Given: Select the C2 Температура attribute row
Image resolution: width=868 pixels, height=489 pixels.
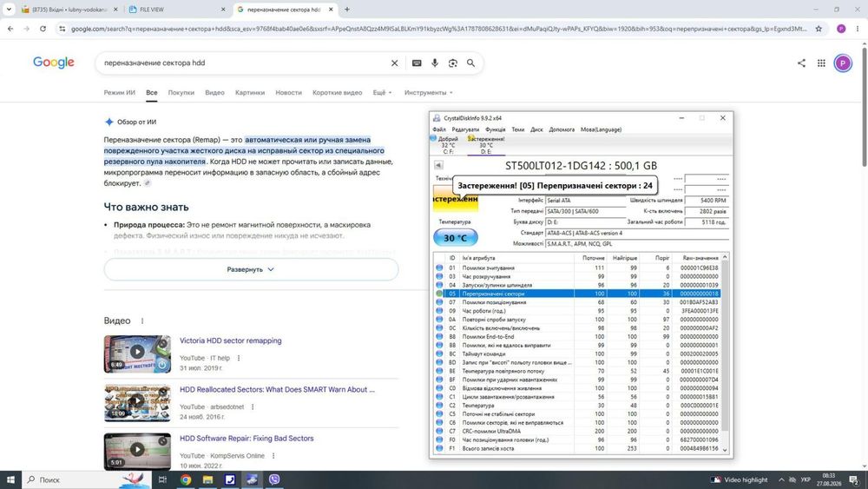Looking at the screenshot, I should pos(577,406).
